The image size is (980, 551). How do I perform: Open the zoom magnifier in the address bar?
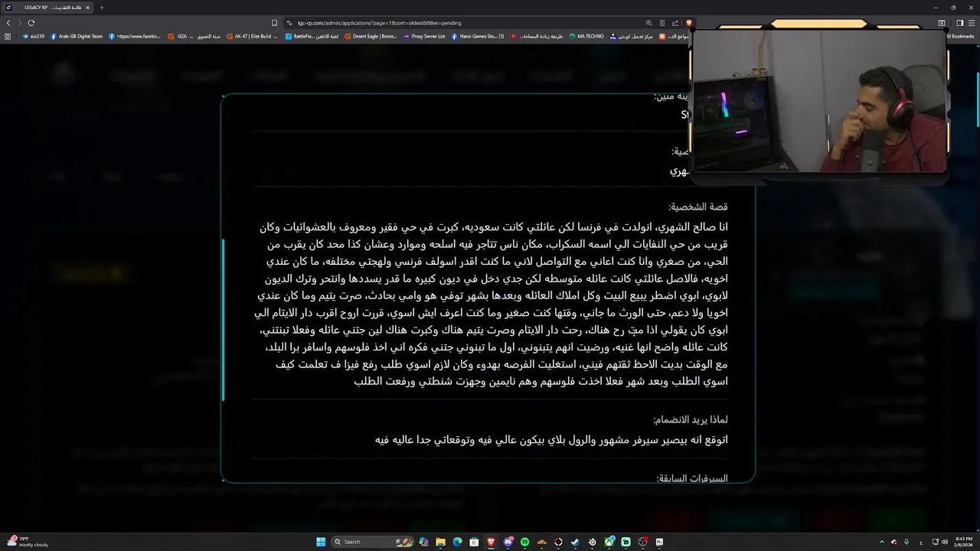point(649,23)
